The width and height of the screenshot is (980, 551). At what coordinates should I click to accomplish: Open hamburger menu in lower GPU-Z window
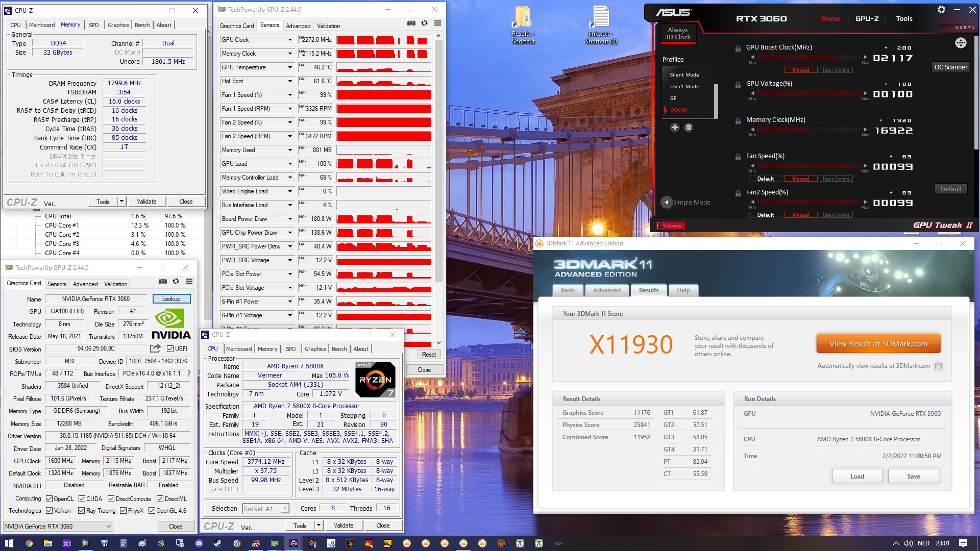point(189,281)
